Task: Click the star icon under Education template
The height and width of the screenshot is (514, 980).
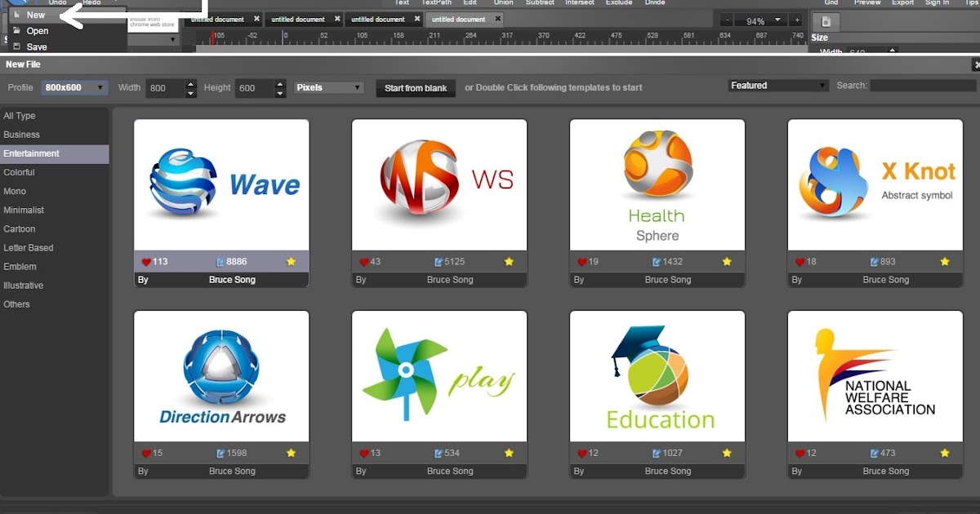Action: pos(727,453)
